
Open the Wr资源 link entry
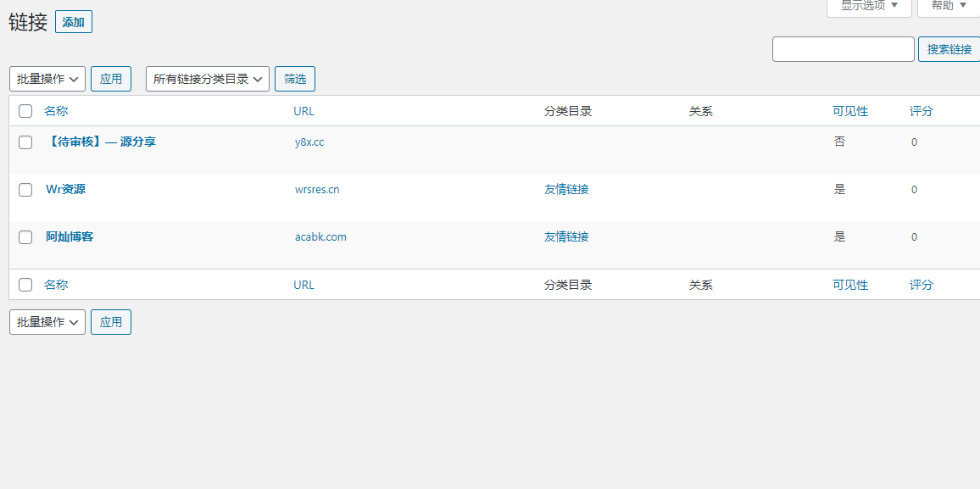click(65, 189)
